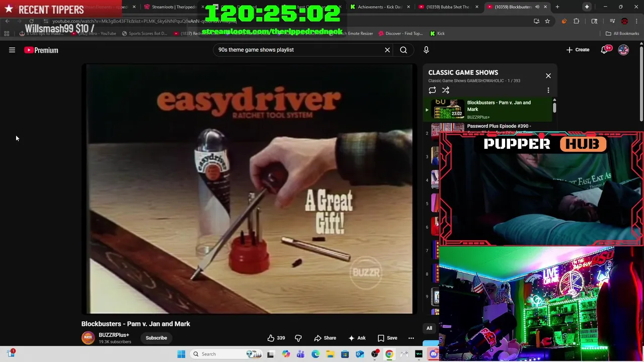Launch Copilot from the taskbar

(286, 354)
